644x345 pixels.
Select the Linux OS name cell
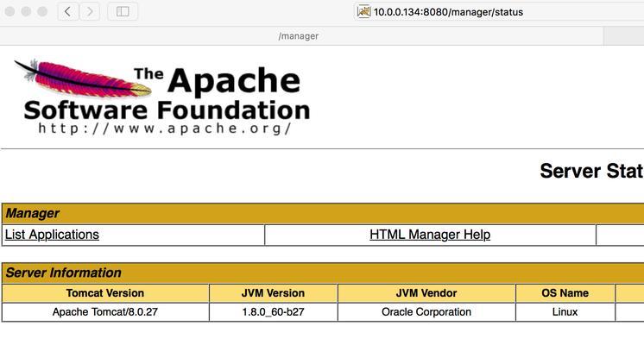click(565, 312)
